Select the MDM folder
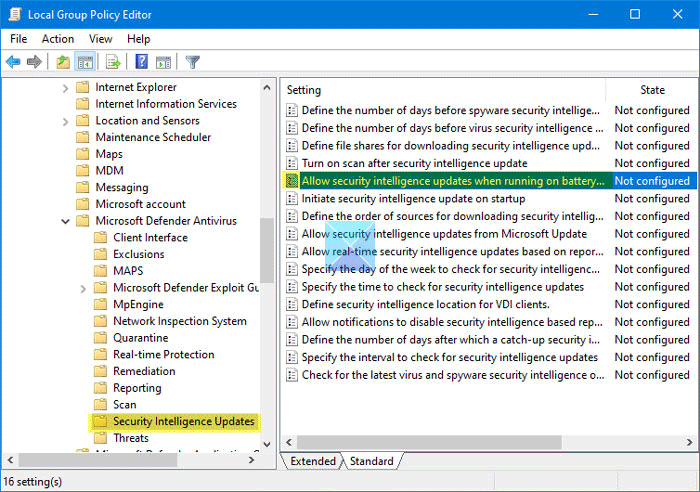The height and width of the screenshot is (492, 700). [109, 171]
